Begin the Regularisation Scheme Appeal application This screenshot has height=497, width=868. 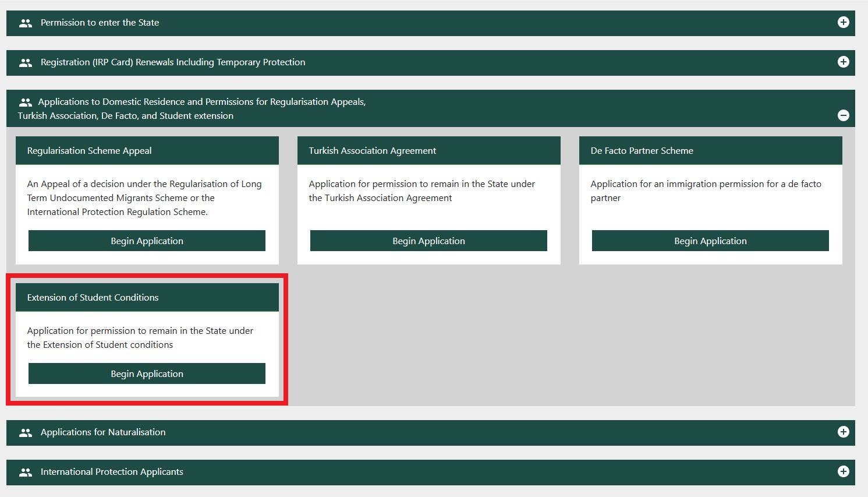pos(147,241)
